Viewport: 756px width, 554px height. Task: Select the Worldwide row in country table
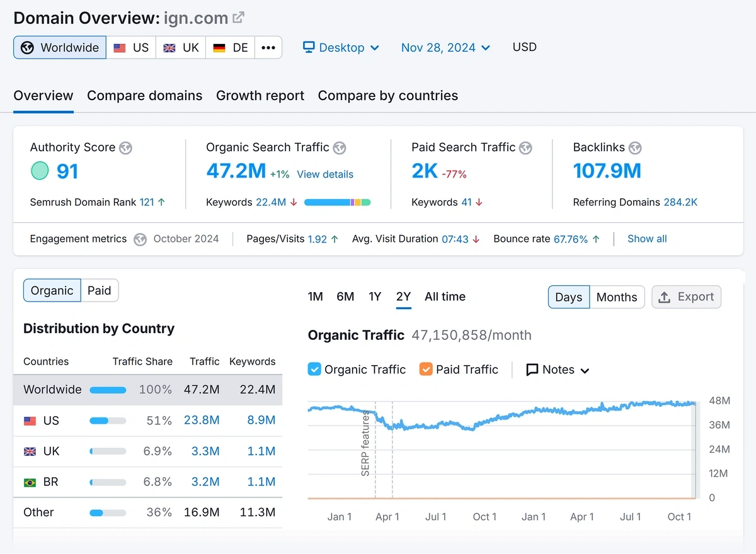tap(147, 390)
